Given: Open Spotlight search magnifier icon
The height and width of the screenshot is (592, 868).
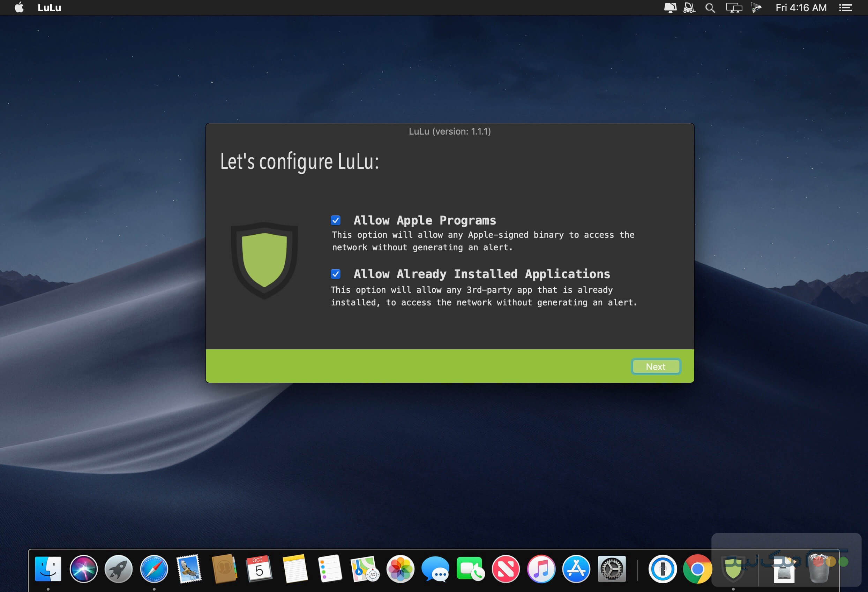Looking at the screenshot, I should click(710, 8).
